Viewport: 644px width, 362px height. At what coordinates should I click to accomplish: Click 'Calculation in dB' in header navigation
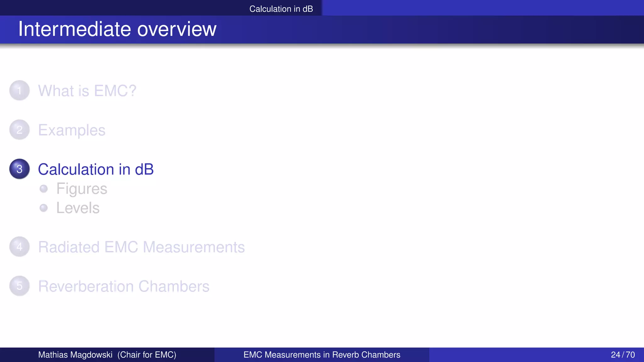pos(281,9)
